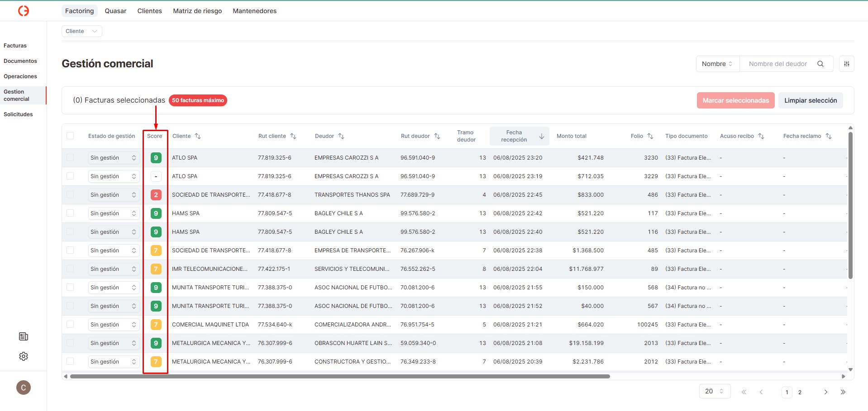Open the page size 20 dropdown
Viewport: 868px width, 411px height.
point(715,391)
